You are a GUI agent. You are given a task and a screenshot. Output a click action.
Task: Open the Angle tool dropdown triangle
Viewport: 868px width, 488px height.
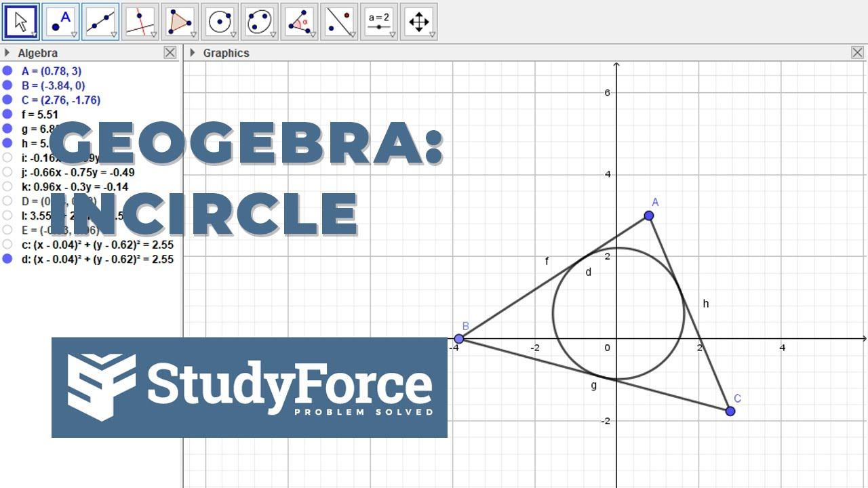313,35
